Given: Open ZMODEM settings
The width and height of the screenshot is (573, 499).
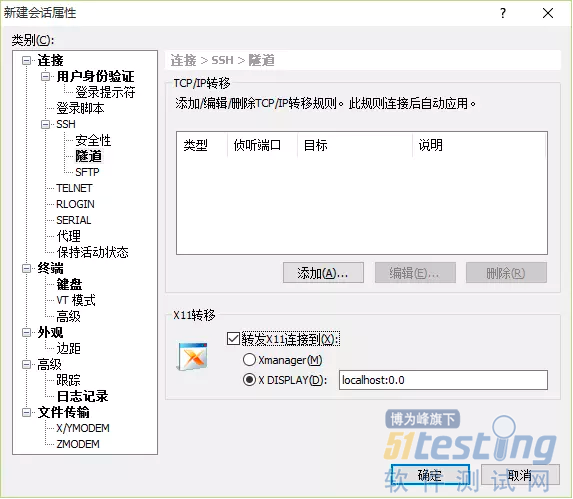Looking at the screenshot, I should (x=78, y=444).
